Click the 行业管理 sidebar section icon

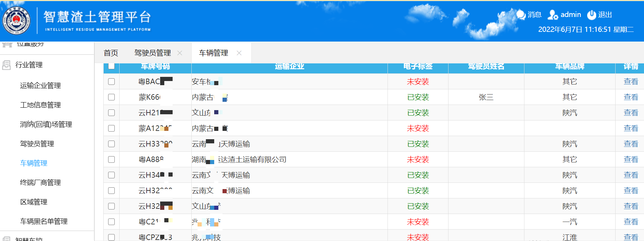pos(7,65)
